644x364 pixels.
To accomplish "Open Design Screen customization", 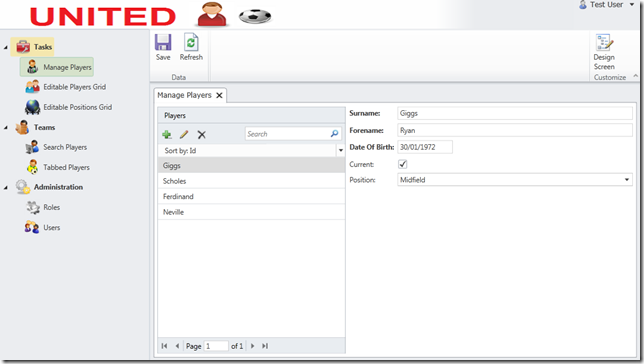I will pos(604,52).
